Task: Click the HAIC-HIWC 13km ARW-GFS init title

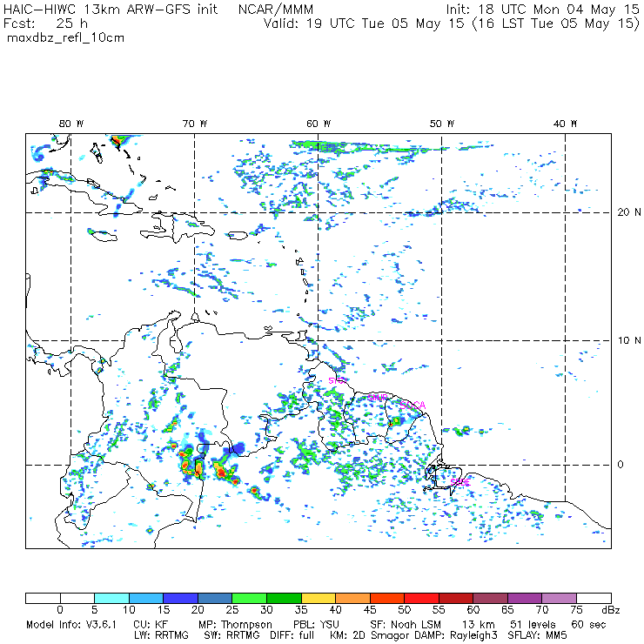Action: [x=110, y=10]
